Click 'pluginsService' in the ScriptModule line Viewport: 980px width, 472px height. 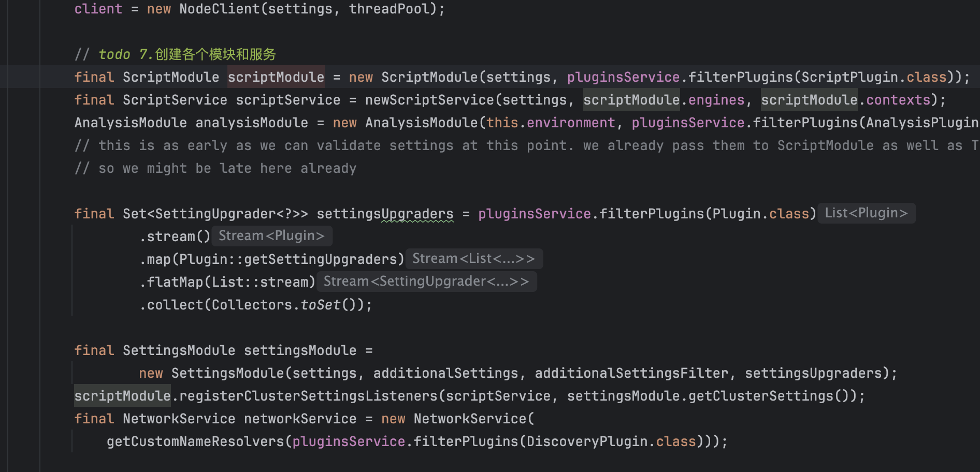[624, 77]
